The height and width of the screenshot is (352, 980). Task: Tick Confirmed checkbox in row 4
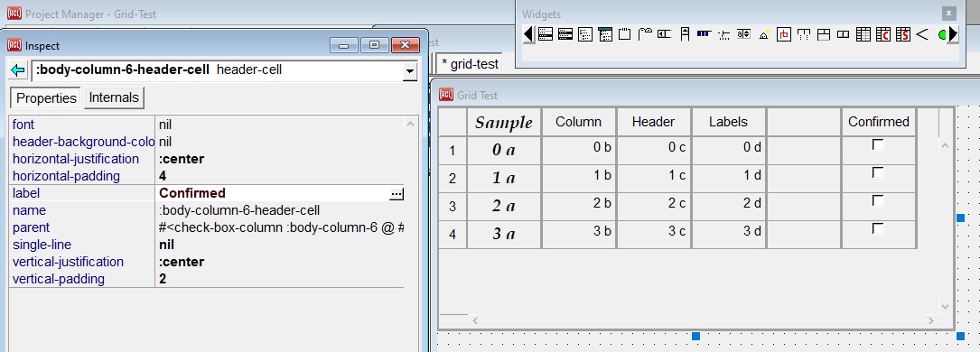click(x=878, y=228)
